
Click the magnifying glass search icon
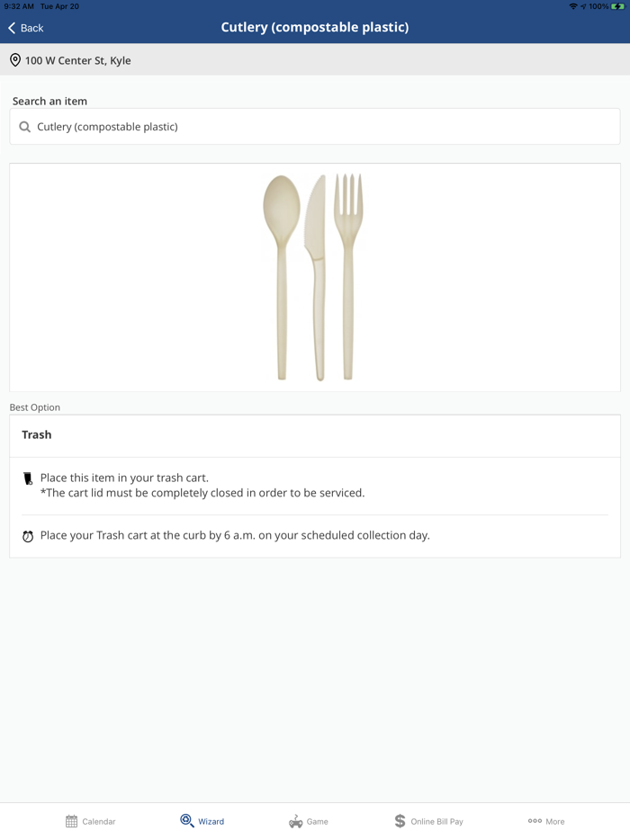pyautogui.click(x=25, y=127)
